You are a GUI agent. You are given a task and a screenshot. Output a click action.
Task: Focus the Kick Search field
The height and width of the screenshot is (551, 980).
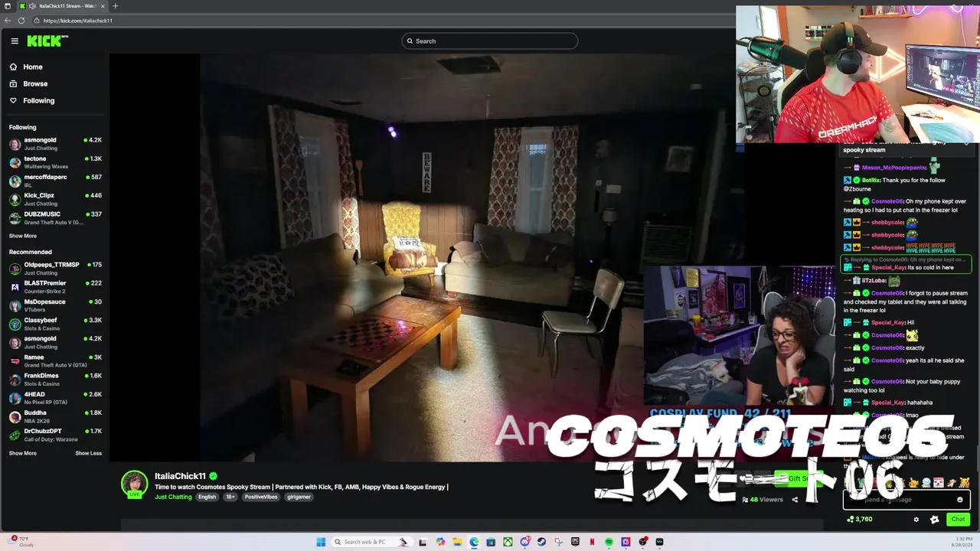tap(490, 41)
